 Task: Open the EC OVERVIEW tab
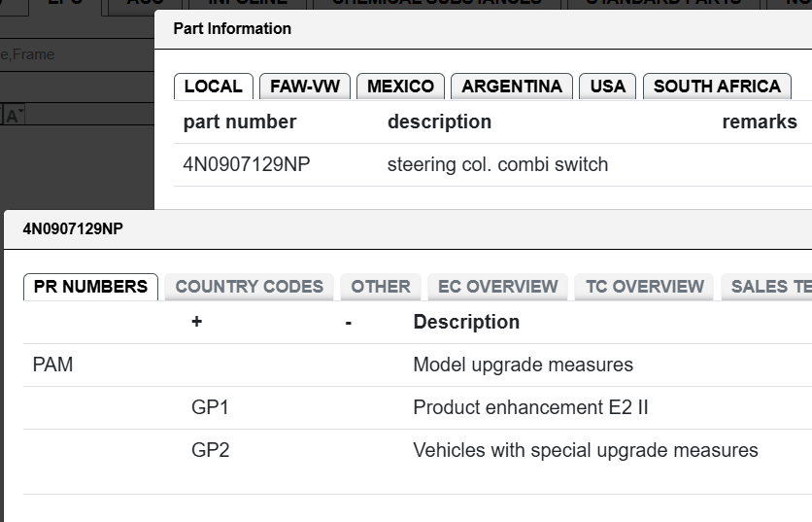pos(497,287)
